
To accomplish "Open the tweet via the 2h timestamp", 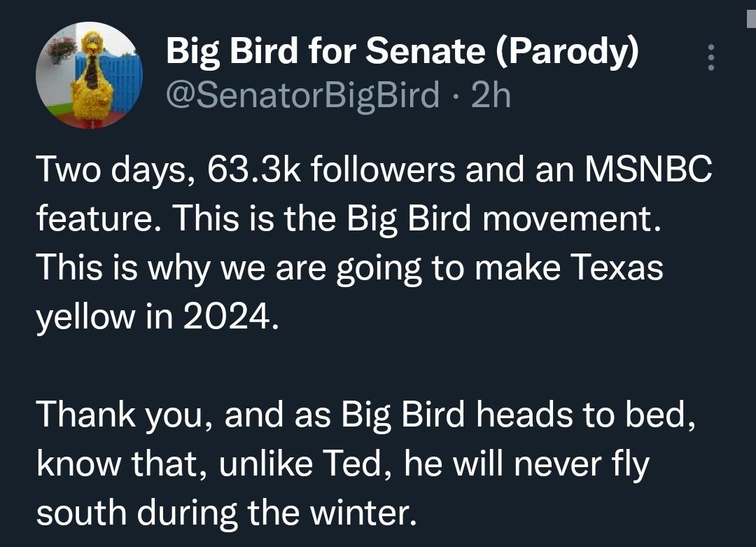I will 491,95.
